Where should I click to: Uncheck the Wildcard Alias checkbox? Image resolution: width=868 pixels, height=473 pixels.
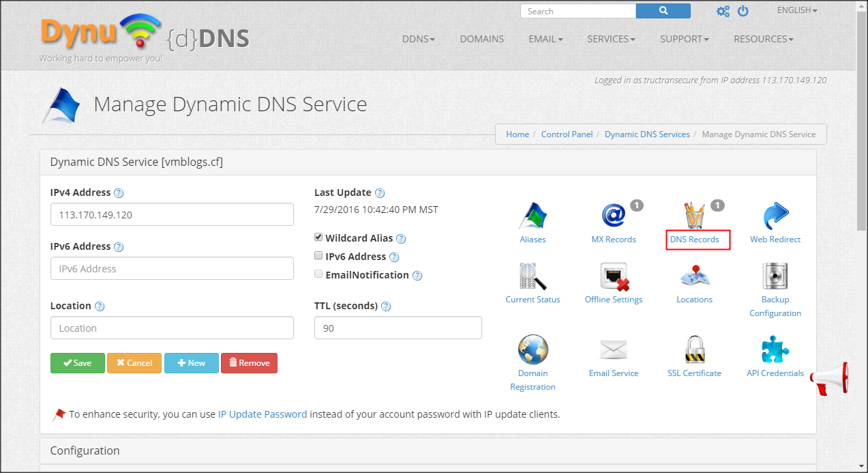pyautogui.click(x=318, y=238)
